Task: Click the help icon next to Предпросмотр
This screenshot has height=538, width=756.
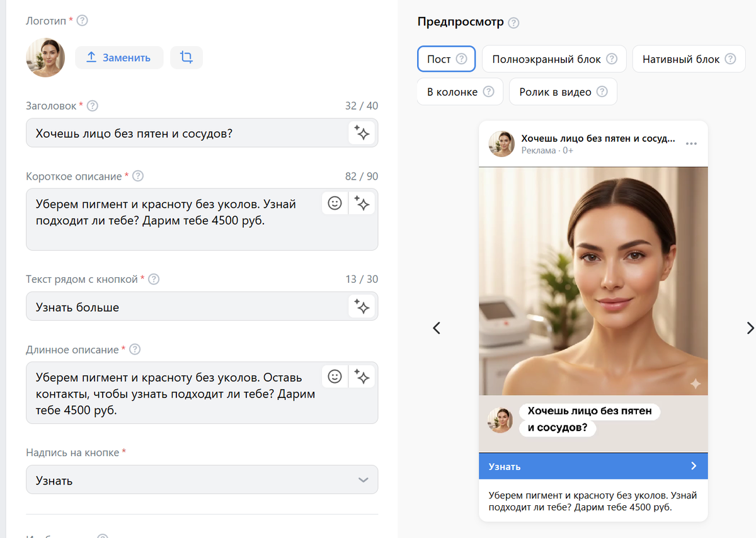Action: tap(514, 22)
